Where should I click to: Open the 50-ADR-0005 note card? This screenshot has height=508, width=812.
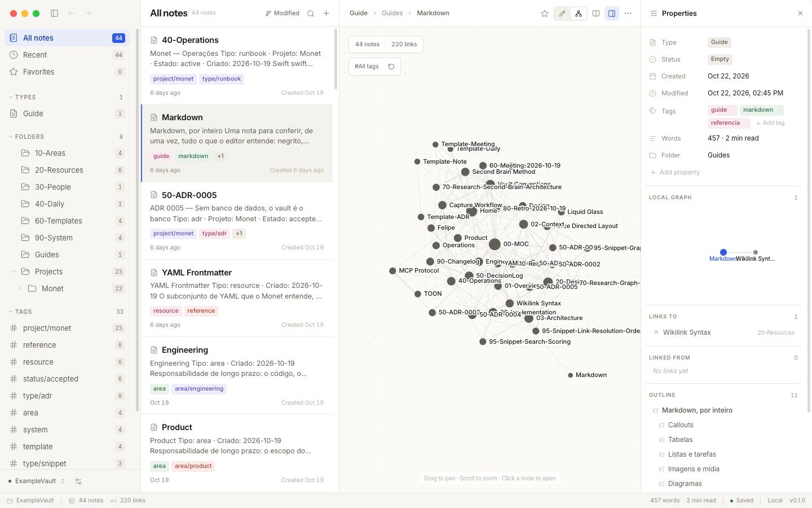pyautogui.click(x=237, y=221)
